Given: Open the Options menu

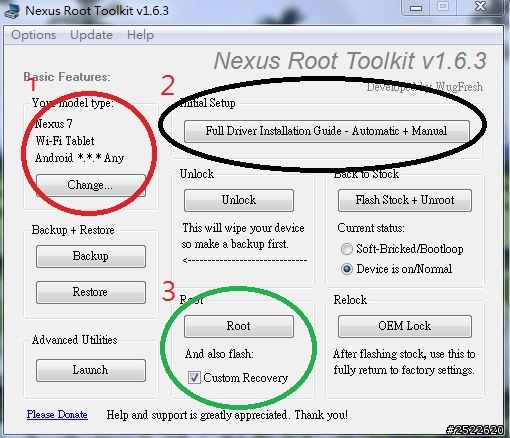Looking at the screenshot, I should pyautogui.click(x=33, y=35).
